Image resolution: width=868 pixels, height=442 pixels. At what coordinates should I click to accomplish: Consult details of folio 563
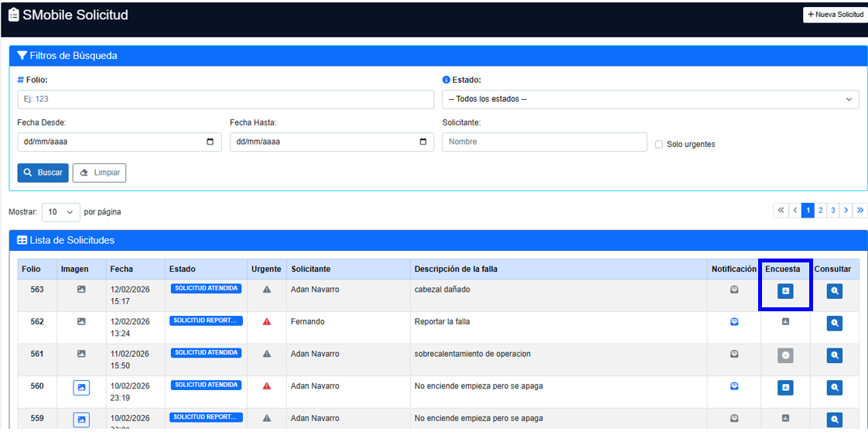click(x=835, y=291)
